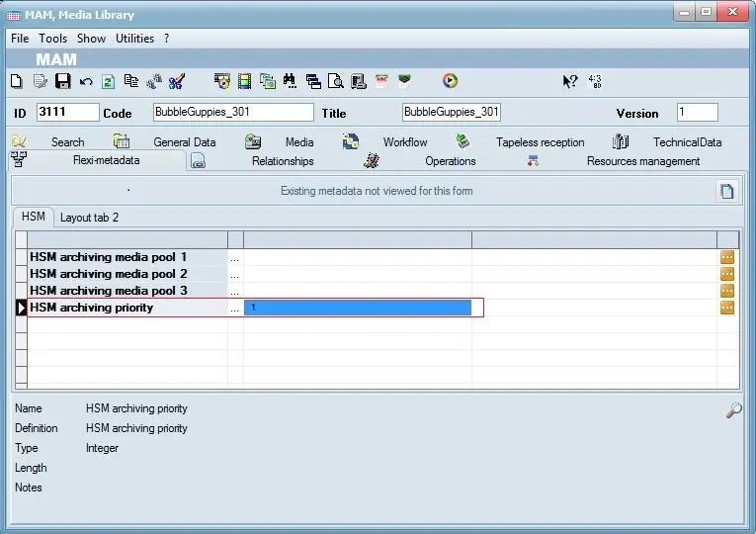Viewport: 756px width, 534px height.
Task: Click the copy-page button on metadata banner
Action: [x=726, y=192]
